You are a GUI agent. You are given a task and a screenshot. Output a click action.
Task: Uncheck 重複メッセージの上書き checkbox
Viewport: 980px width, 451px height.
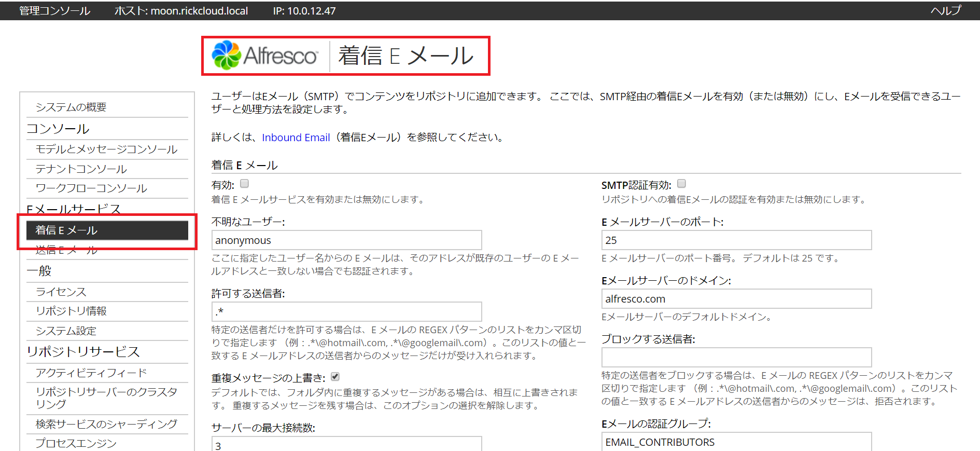point(335,376)
